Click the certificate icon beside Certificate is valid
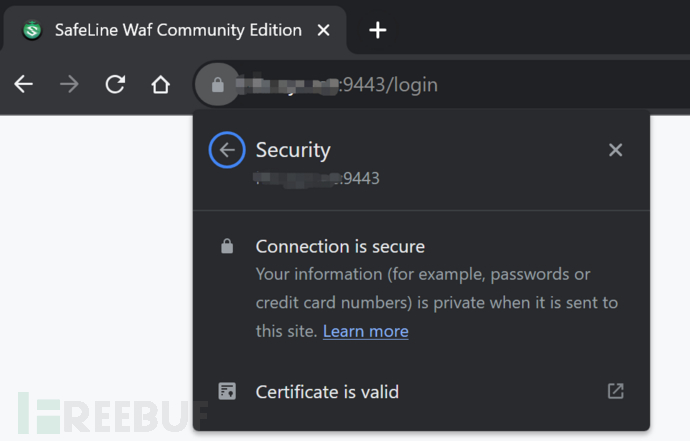This screenshot has height=441, width=690. tap(227, 391)
